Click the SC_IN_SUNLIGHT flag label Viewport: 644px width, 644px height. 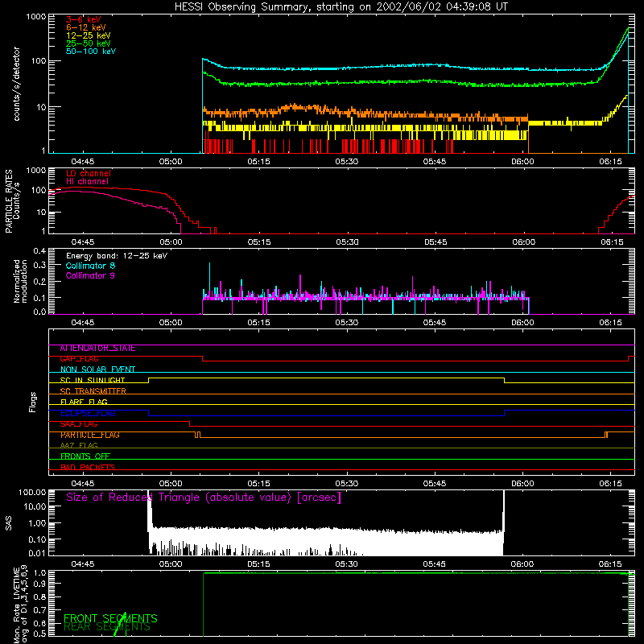click(93, 380)
